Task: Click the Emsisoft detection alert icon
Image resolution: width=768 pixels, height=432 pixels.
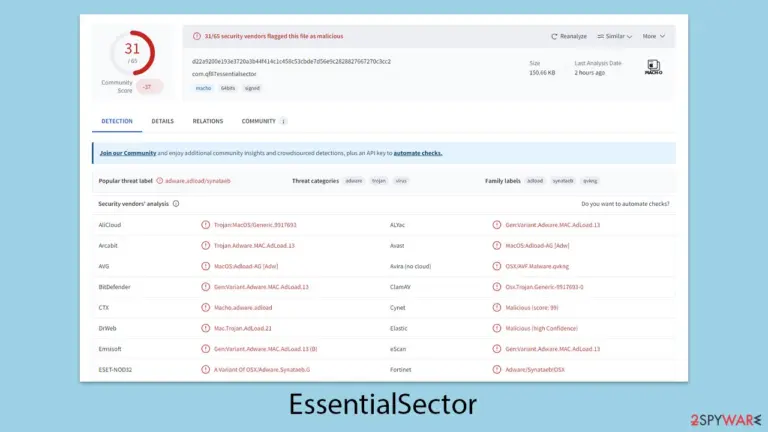Action: click(x=205, y=349)
